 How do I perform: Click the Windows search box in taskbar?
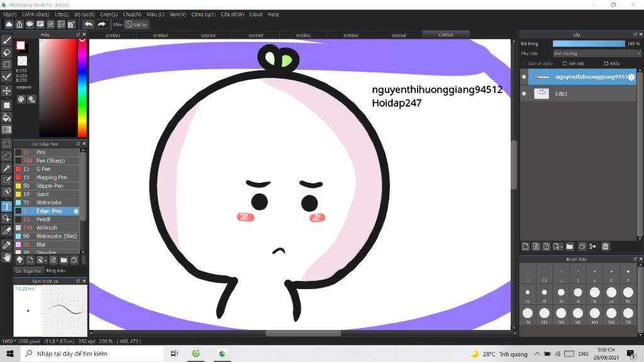(92, 353)
